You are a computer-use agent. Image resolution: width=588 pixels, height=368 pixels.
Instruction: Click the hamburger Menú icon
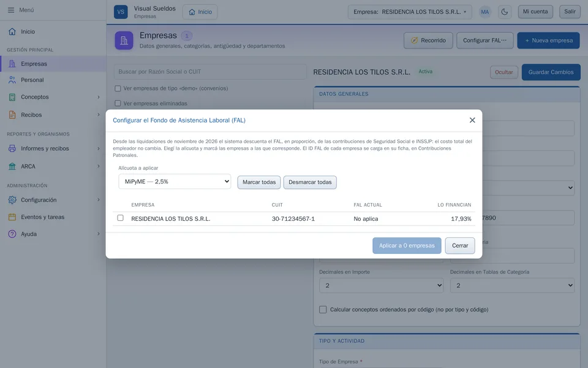coord(11,10)
